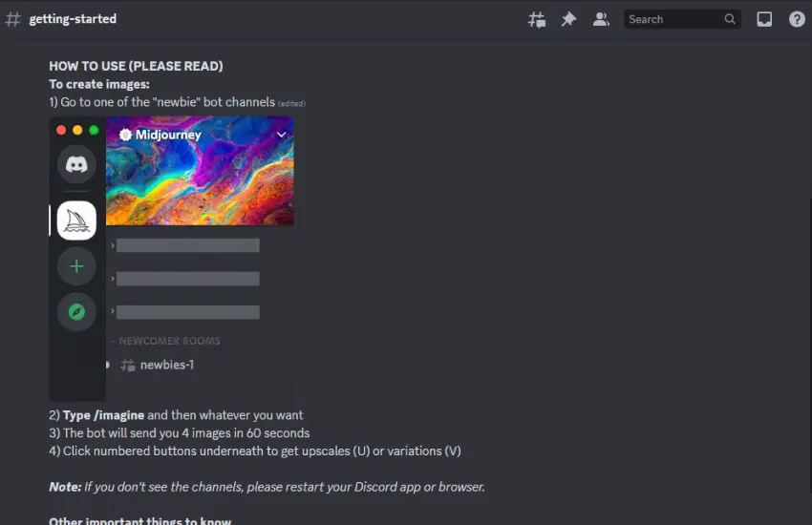Click the green plus Add Server icon
This screenshot has width=812, height=525.
coord(76,266)
